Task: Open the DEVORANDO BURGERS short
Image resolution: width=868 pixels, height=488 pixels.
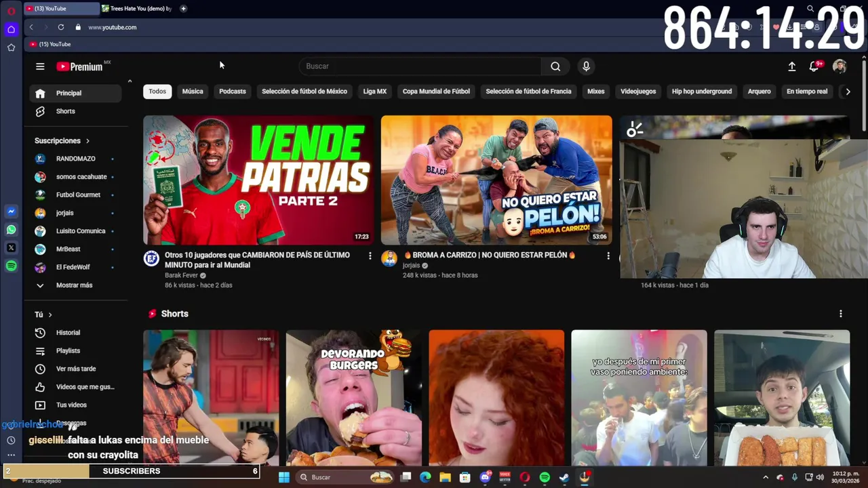Action: [x=353, y=398]
